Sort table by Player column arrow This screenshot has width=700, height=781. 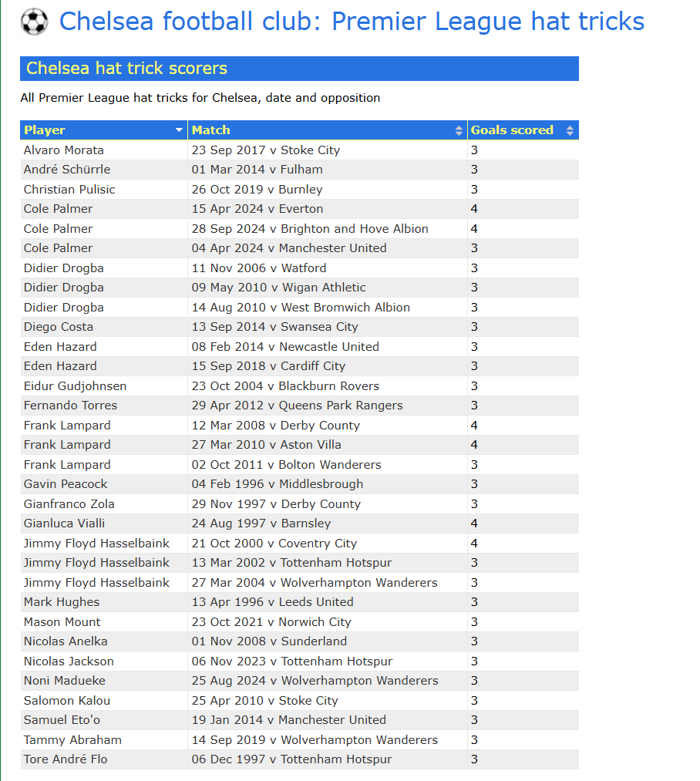tap(179, 130)
